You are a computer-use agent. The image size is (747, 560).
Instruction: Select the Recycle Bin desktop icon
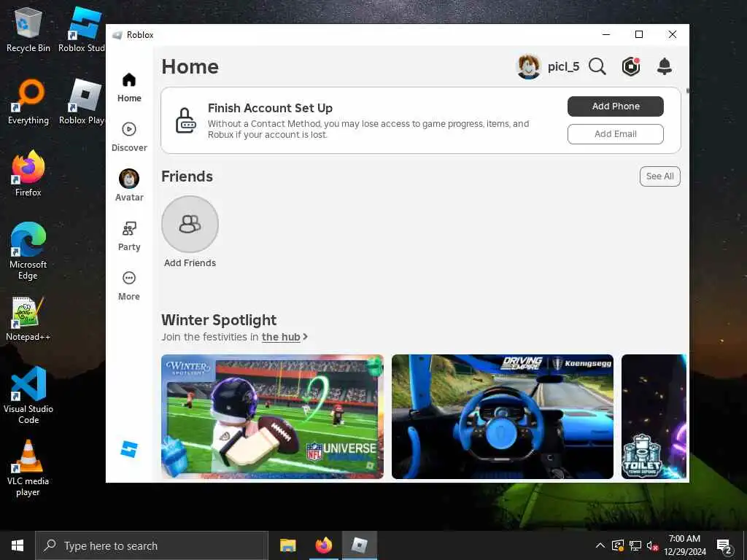(x=28, y=30)
